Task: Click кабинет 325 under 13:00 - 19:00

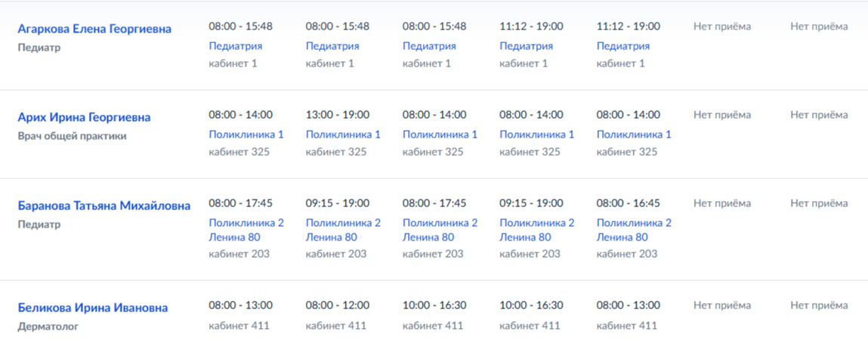Action: tap(336, 152)
